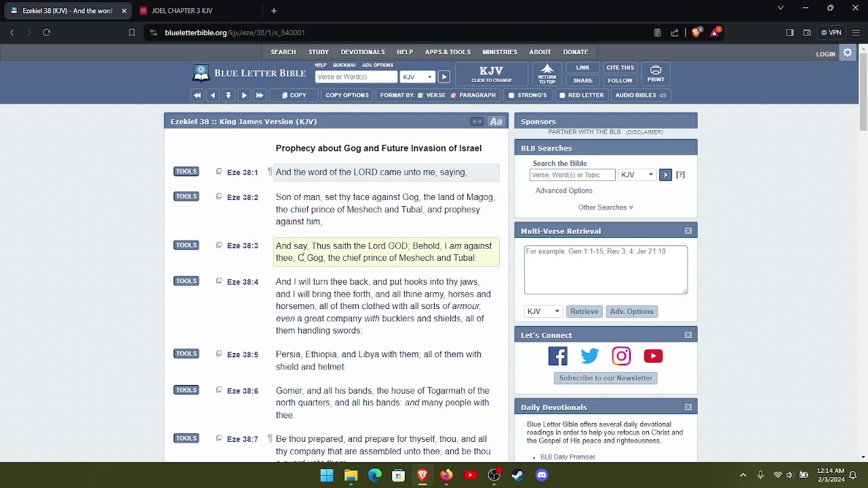Open the Apps & Tools menu
868x488 pixels.
click(x=448, y=52)
